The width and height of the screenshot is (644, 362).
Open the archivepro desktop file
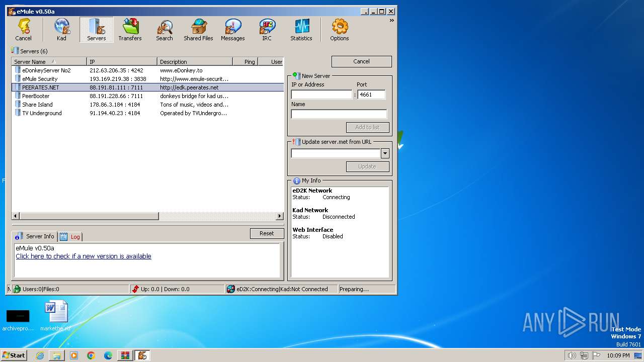[18, 320]
